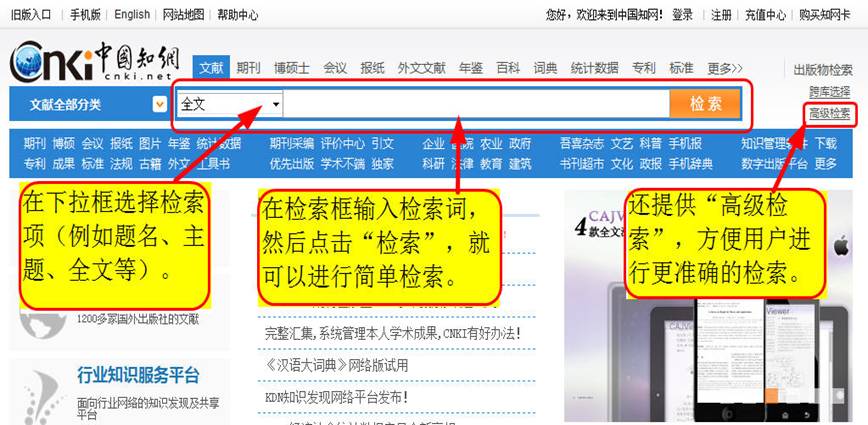Open 政报 link
Viewport: 868px width, 425px height.
point(650,164)
